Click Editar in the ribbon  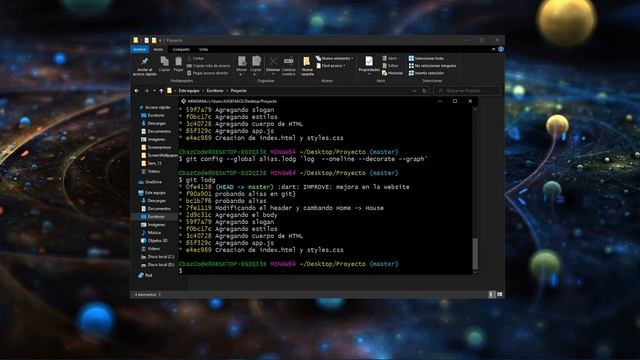coord(390,66)
